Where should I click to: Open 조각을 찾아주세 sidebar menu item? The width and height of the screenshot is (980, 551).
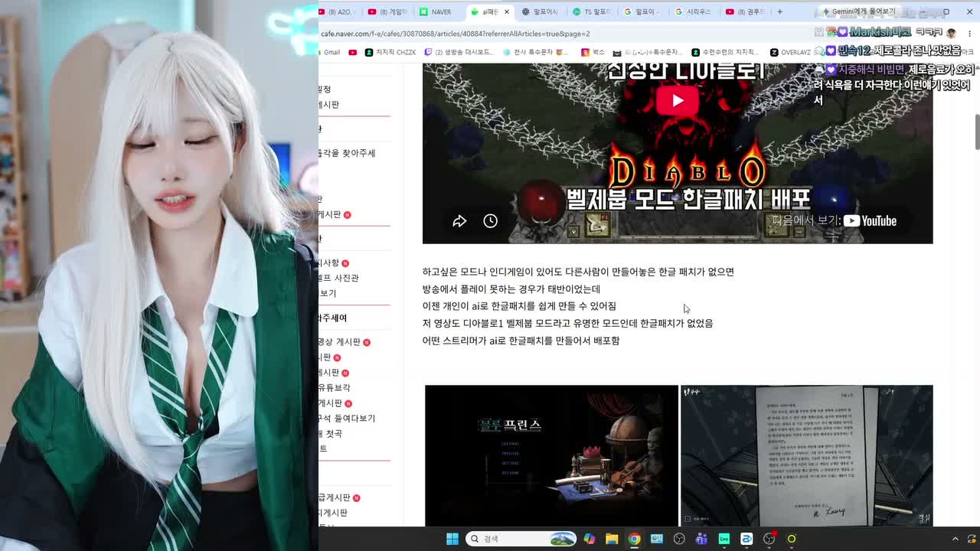(x=347, y=153)
